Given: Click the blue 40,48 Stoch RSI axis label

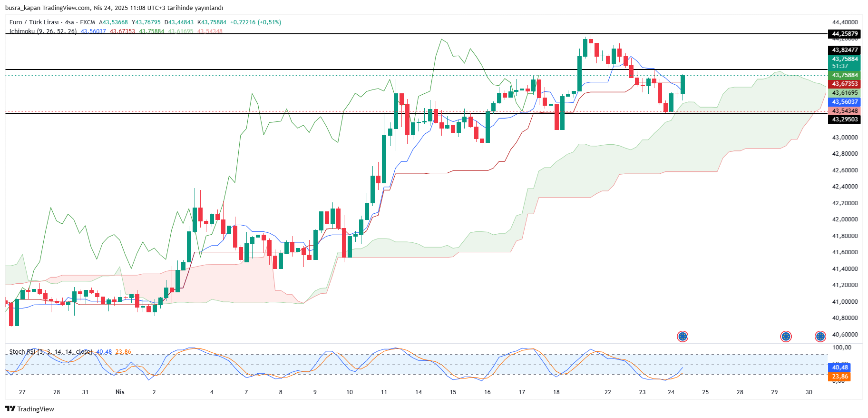Looking at the screenshot, I should [839, 368].
